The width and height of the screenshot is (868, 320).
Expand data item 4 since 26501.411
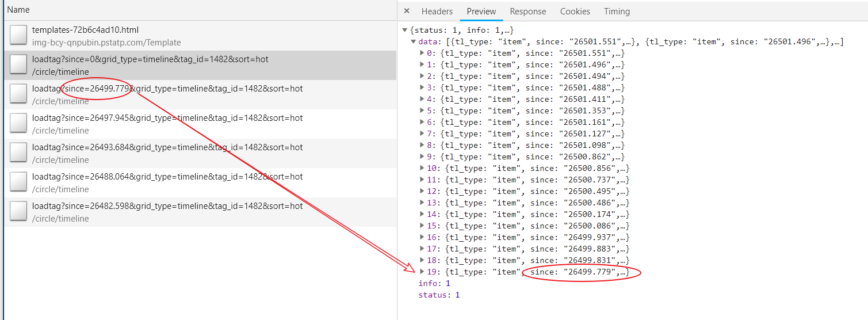click(423, 99)
